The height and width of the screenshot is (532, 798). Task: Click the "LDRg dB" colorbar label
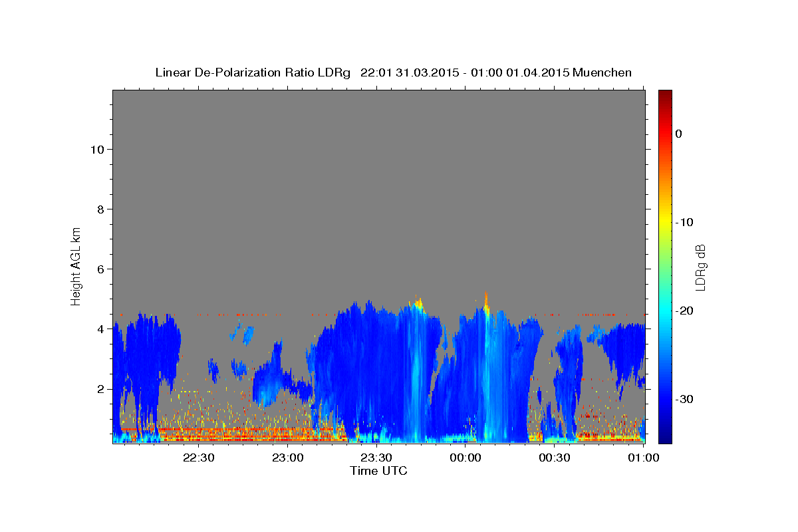[700, 267]
